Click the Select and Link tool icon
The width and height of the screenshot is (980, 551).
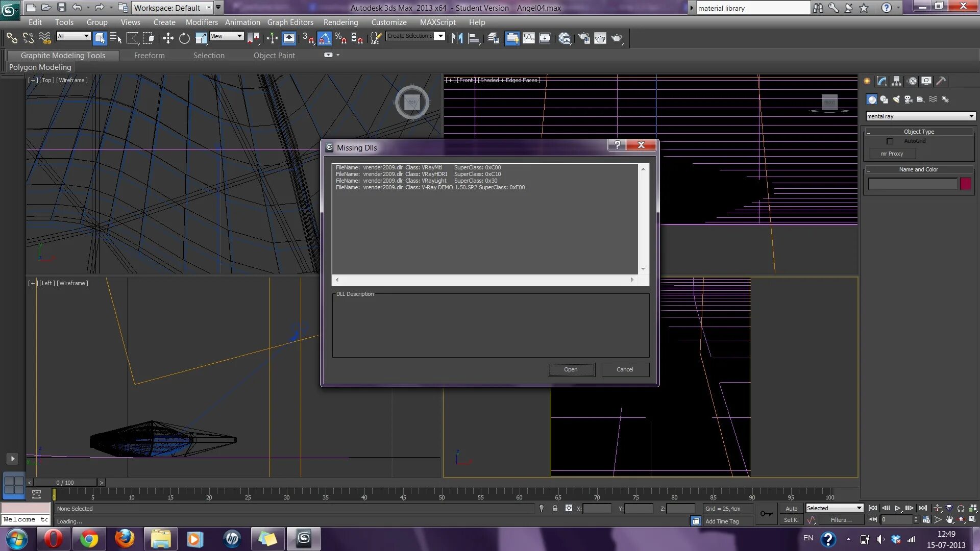coord(12,38)
